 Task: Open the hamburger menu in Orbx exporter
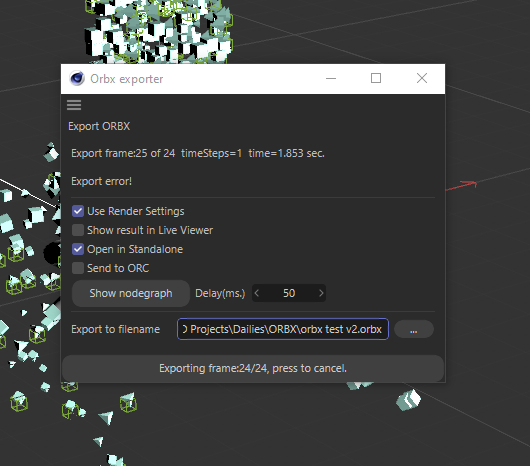[74, 105]
